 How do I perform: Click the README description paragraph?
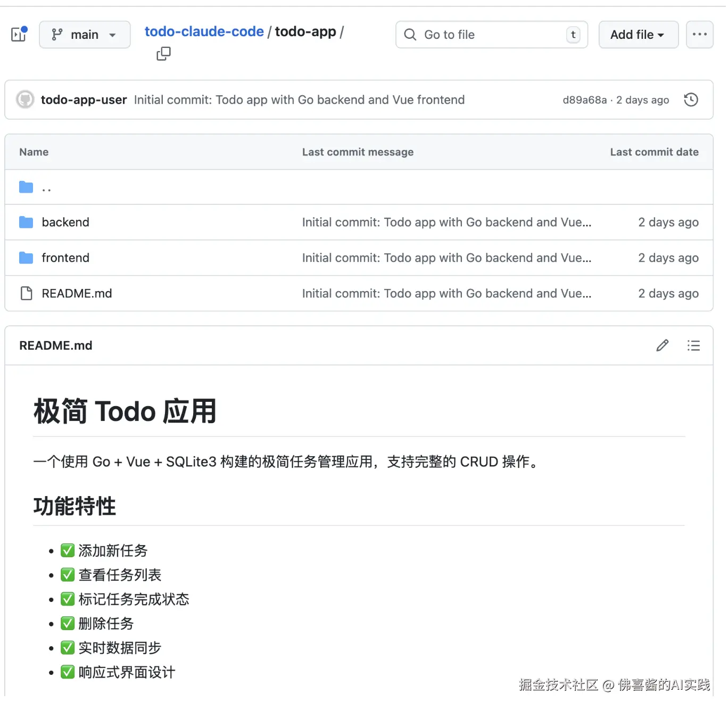point(287,461)
